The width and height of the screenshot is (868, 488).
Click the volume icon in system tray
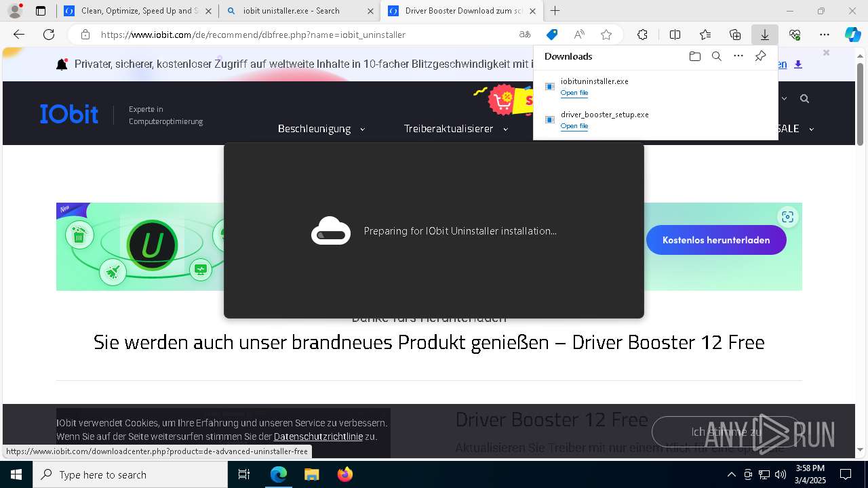[x=780, y=474]
